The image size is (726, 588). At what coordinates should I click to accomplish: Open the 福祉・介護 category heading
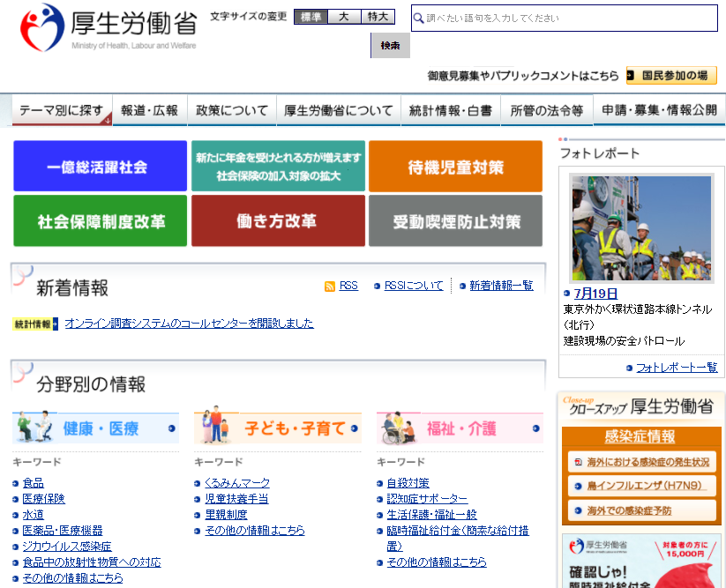click(460, 428)
